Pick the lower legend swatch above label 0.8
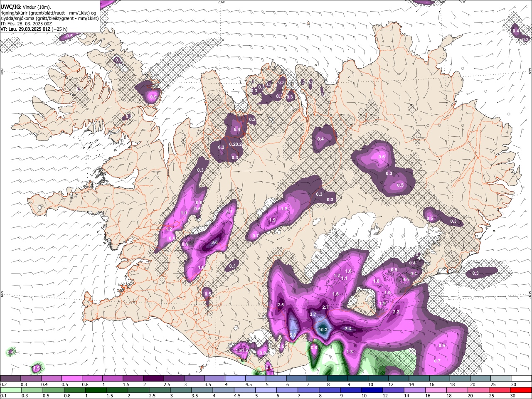The width and height of the screenshot is (532, 399). [x=74, y=390]
